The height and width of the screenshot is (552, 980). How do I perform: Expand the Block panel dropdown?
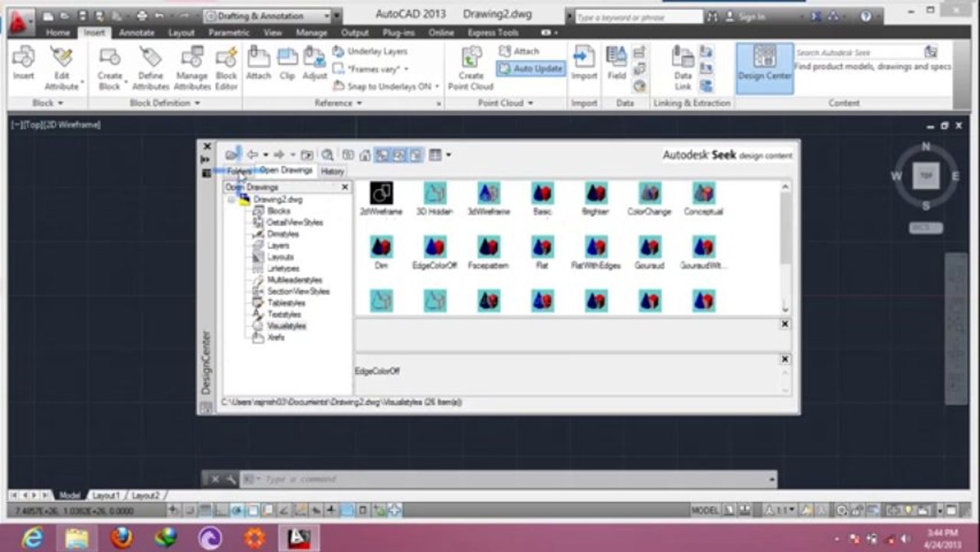(48, 103)
